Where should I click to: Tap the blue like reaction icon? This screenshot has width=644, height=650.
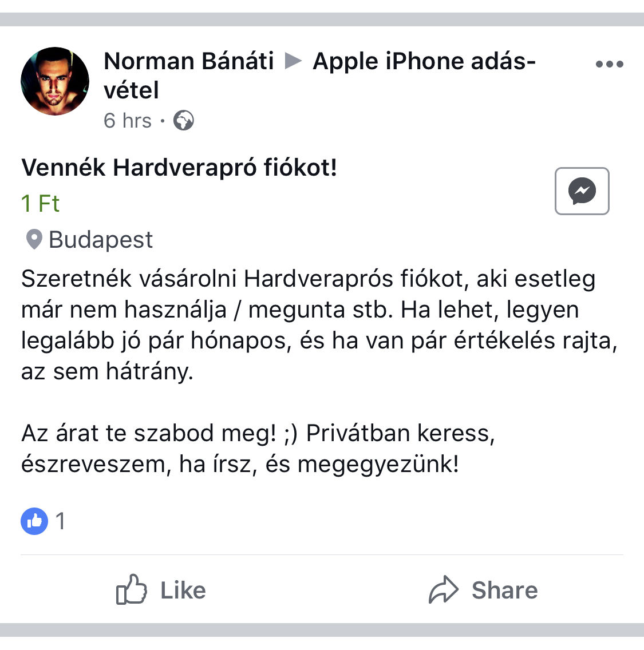click(x=34, y=521)
